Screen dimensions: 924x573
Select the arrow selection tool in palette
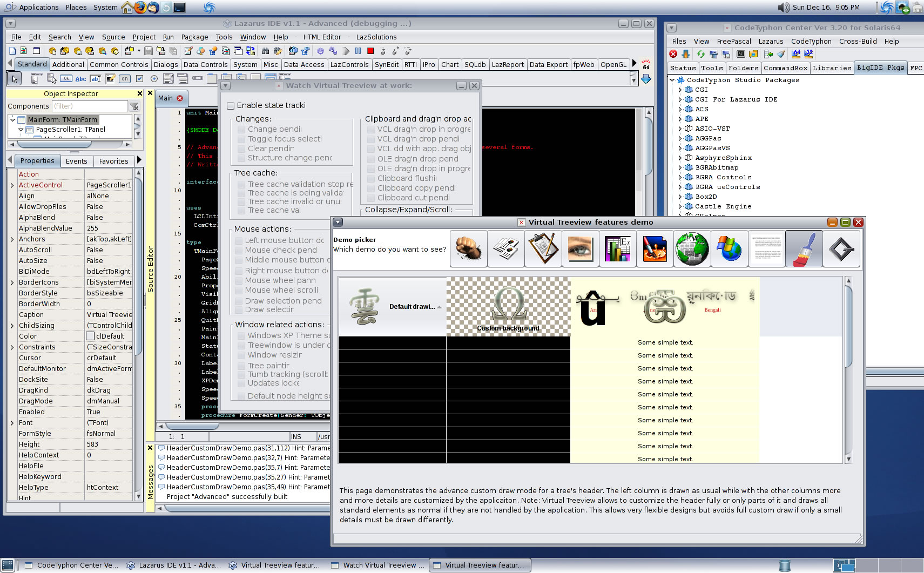[x=15, y=79]
